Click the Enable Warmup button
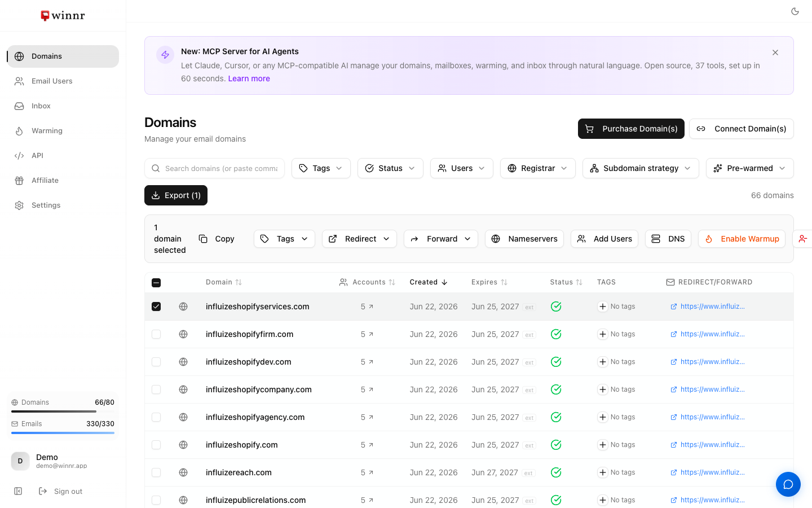This screenshot has width=812, height=508. tap(742, 239)
